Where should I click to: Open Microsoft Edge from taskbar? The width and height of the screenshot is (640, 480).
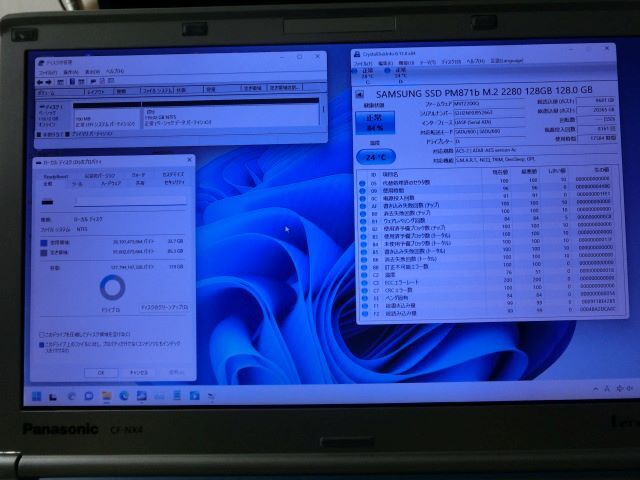click(x=124, y=396)
